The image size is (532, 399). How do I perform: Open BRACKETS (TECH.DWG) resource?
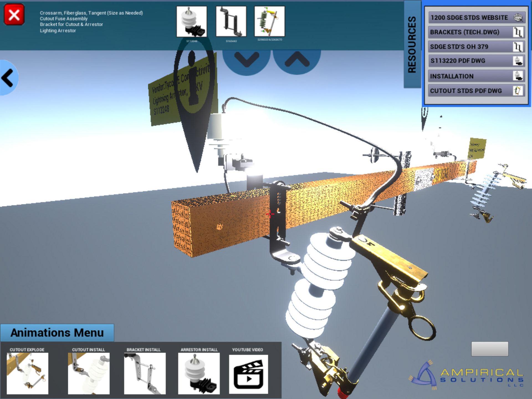pos(476,32)
